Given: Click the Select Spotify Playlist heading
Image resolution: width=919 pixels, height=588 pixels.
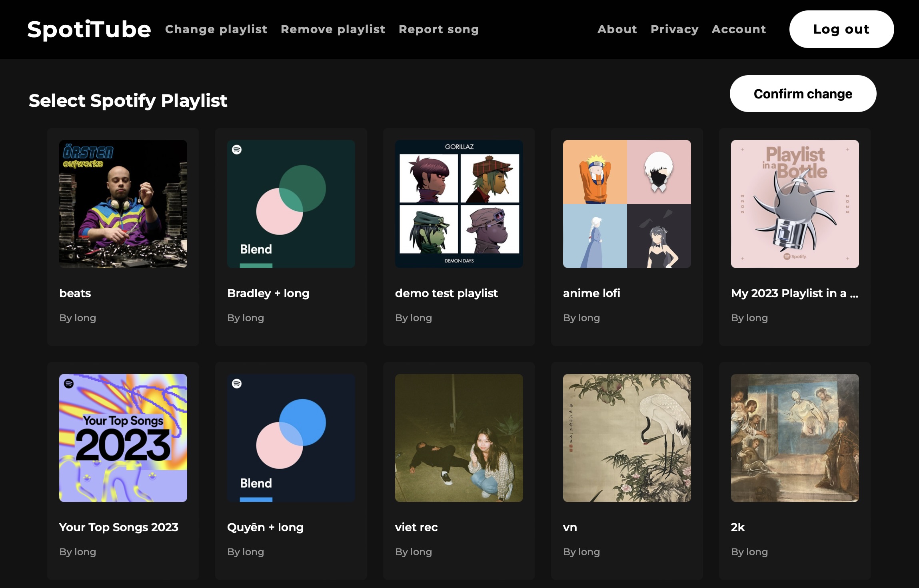Looking at the screenshot, I should pos(128,100).
